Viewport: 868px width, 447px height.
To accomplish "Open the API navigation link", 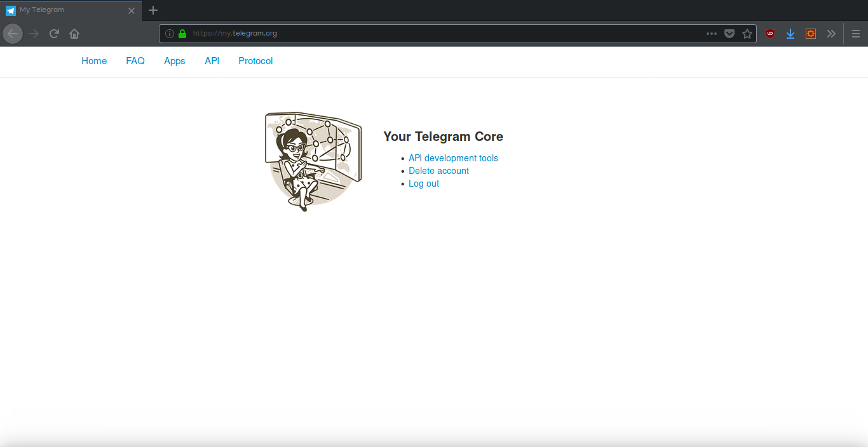I will click(x=212, y=61).
